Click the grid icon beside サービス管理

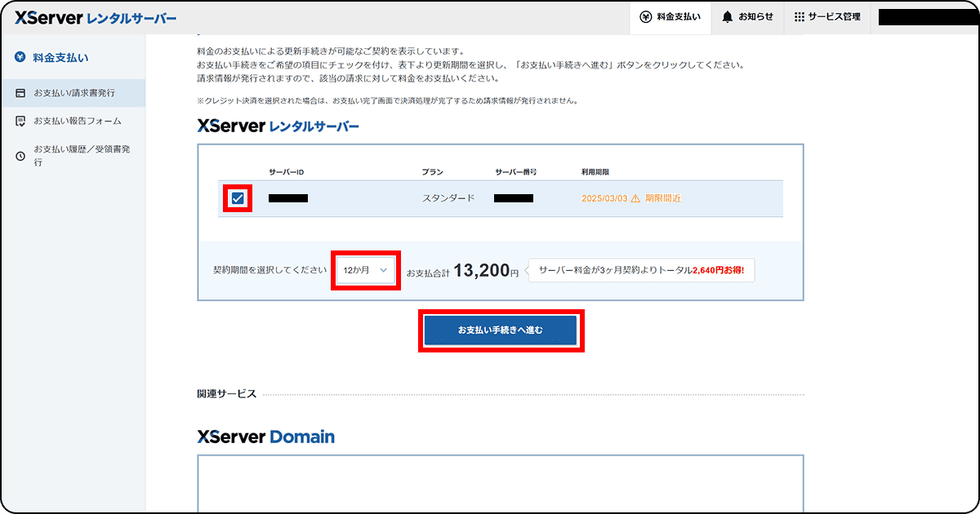800,16
